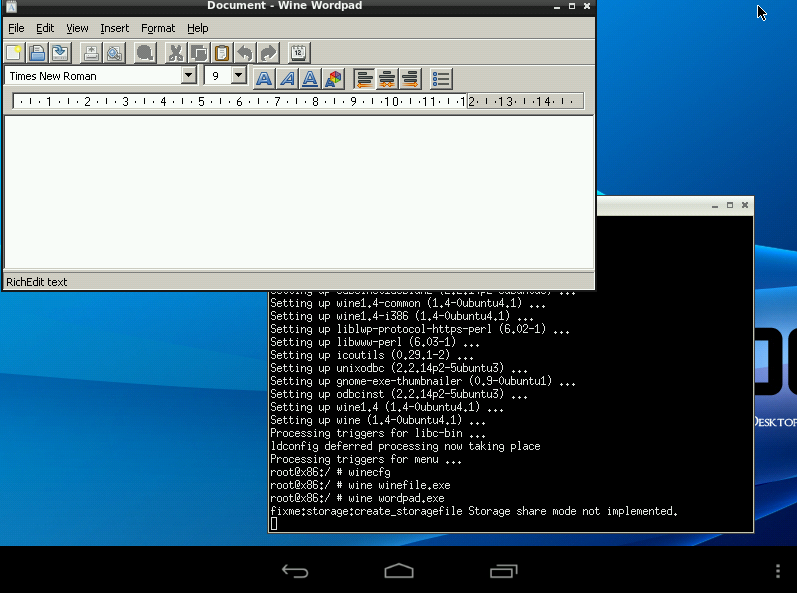Click the Find binoculars icon
Screen dimensions: 797x593
coord(146,53)
